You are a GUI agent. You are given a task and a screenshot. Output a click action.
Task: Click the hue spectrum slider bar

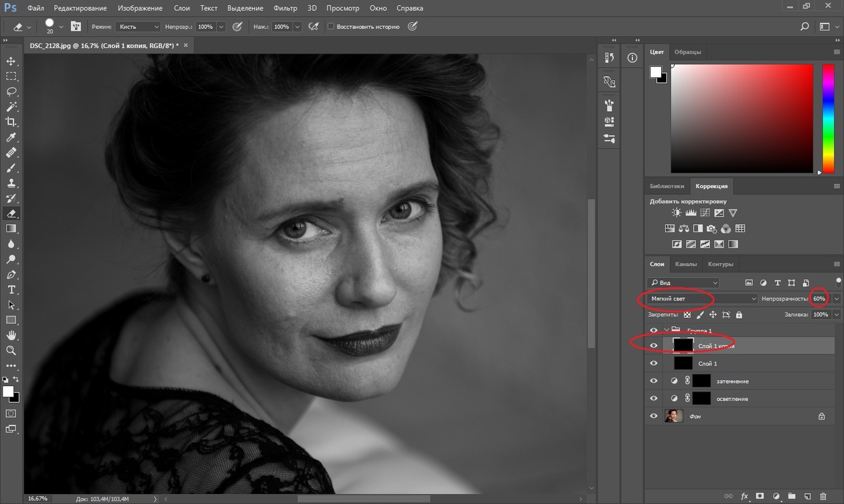[x=828, y=118]
